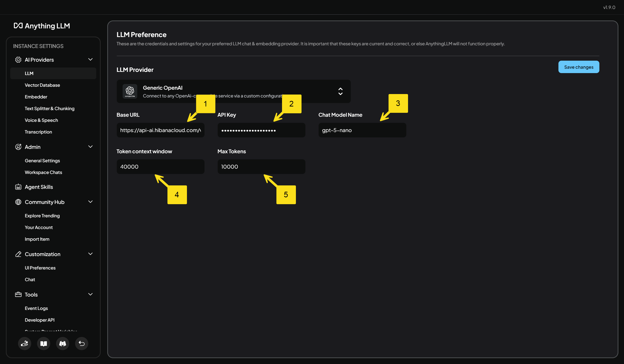Open Text Splitter & Chunking settings
The image size is (624, 364).
point(49,108)
